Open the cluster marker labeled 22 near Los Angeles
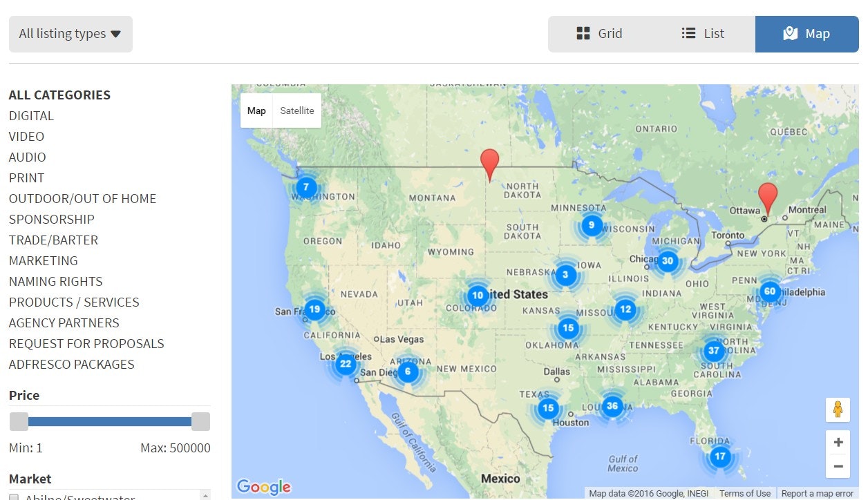 pyautogui.click(x=346, y=364)
